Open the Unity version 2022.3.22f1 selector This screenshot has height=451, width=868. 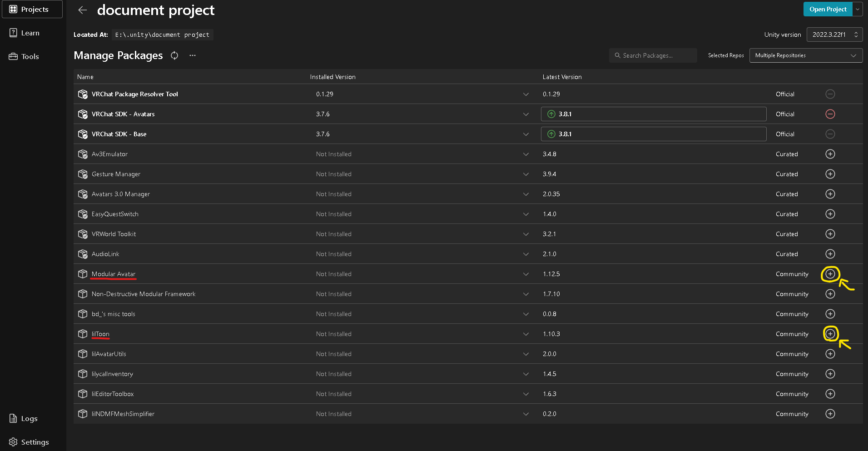click(x=834, y=35)
